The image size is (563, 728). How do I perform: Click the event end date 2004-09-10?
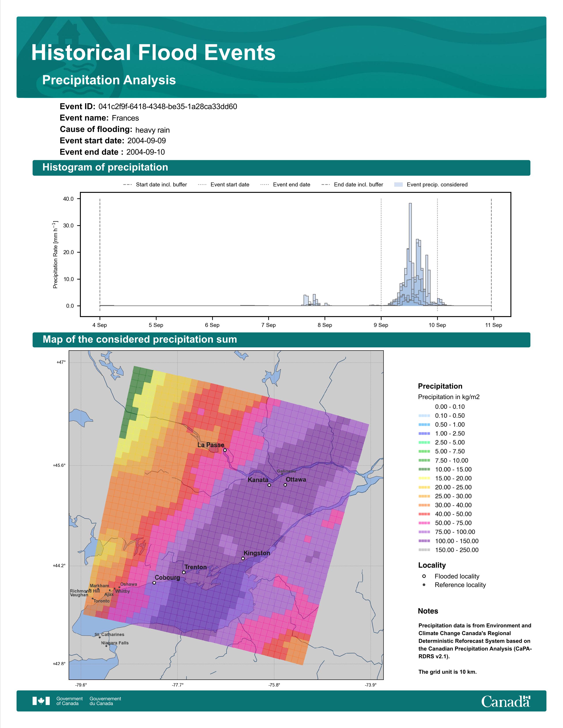point(145,152)
